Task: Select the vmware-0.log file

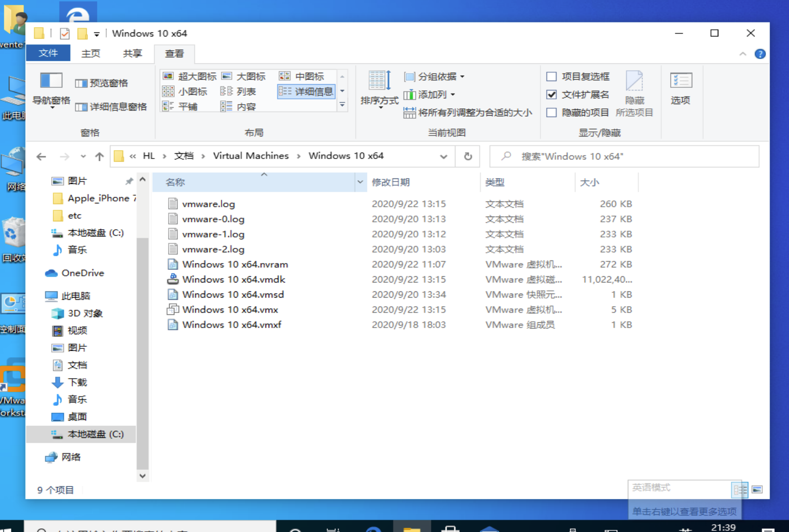Action: click(x=213, y=219)
